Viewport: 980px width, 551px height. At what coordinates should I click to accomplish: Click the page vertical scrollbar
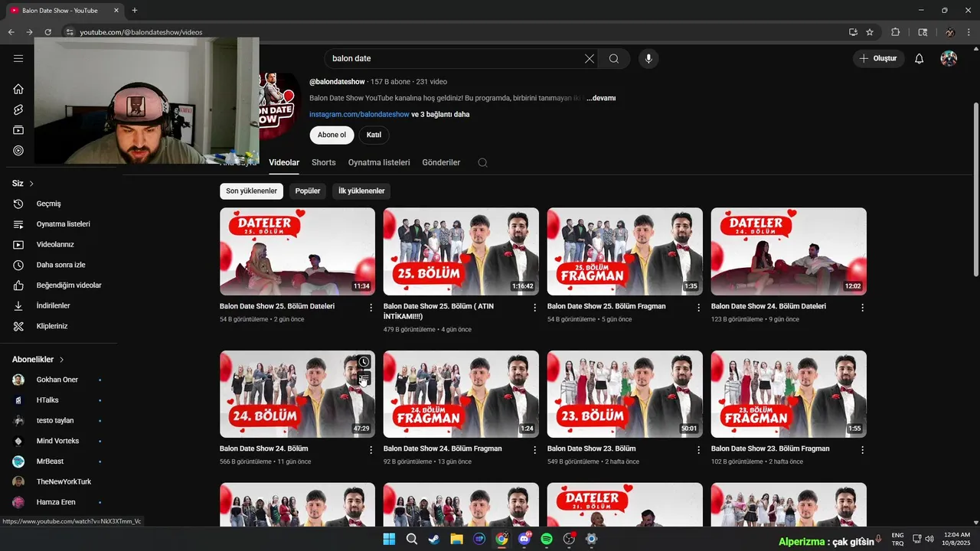click(x=975, y=190)
